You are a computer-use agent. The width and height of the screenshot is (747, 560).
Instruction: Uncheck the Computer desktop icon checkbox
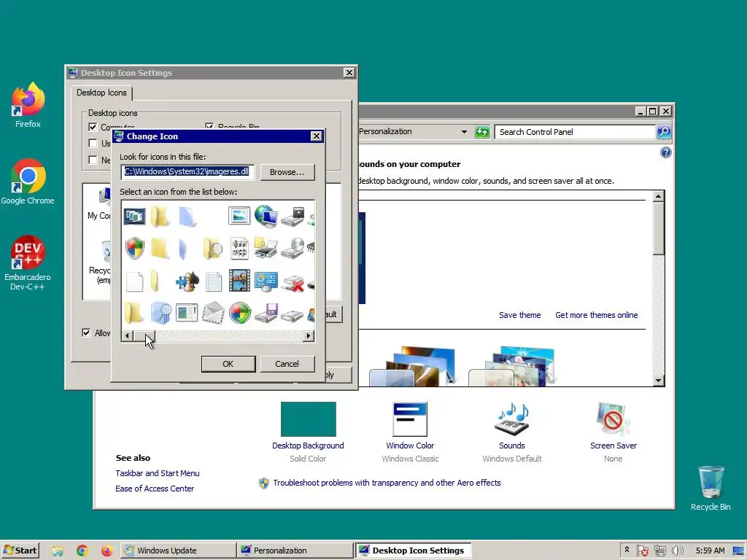point(93,127)
